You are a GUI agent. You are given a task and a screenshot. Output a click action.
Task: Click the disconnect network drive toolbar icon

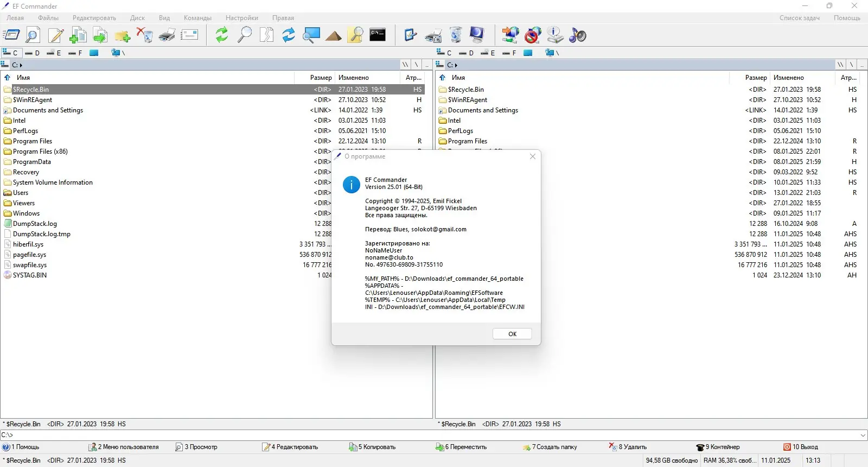pyautogui.click(x=533, y=35)
